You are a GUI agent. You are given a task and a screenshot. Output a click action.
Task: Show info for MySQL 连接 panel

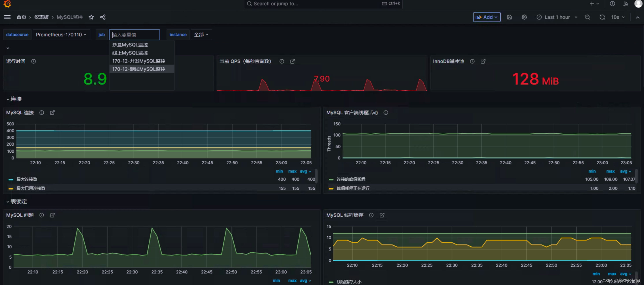coord(41,113)
